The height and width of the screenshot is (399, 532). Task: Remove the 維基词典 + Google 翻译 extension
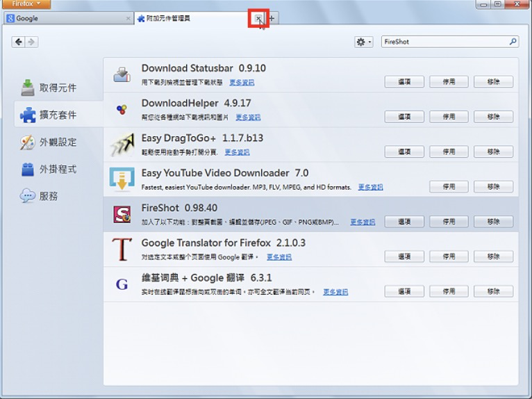pos(494,291)
